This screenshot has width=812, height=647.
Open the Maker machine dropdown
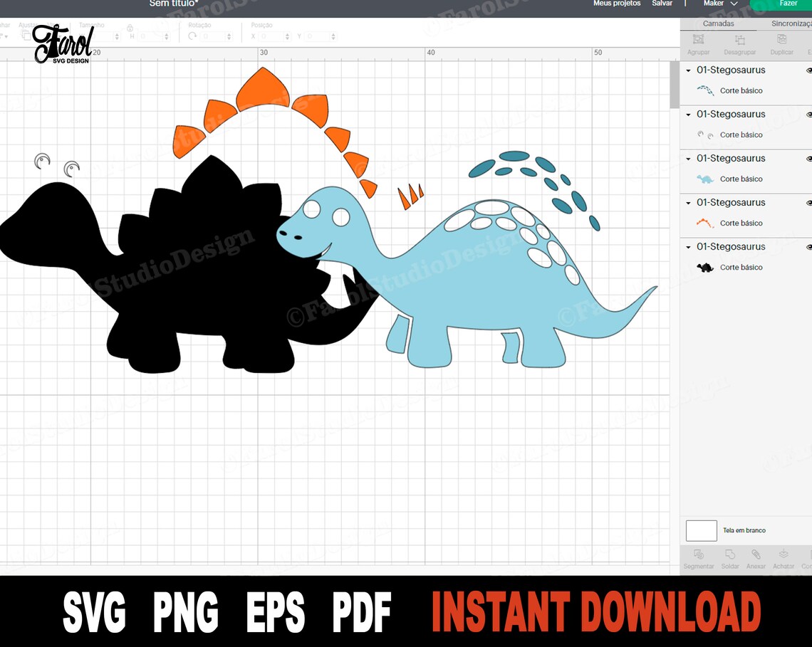719,4
